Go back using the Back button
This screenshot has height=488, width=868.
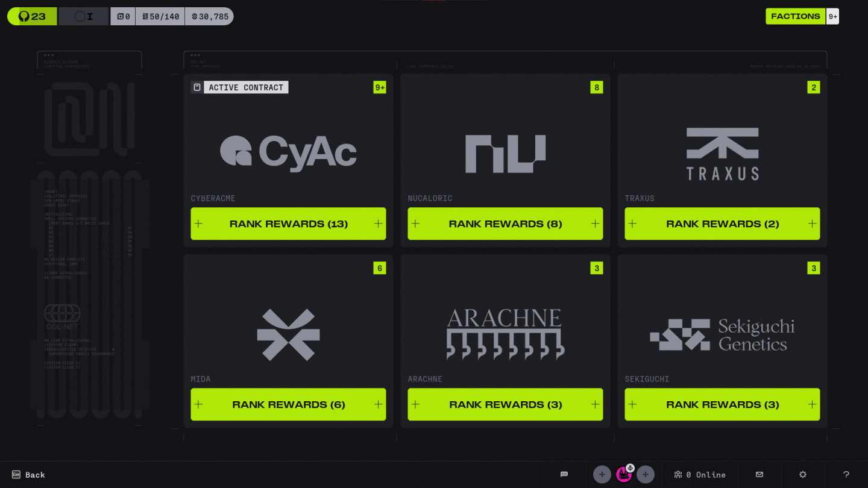coord(28,475)
